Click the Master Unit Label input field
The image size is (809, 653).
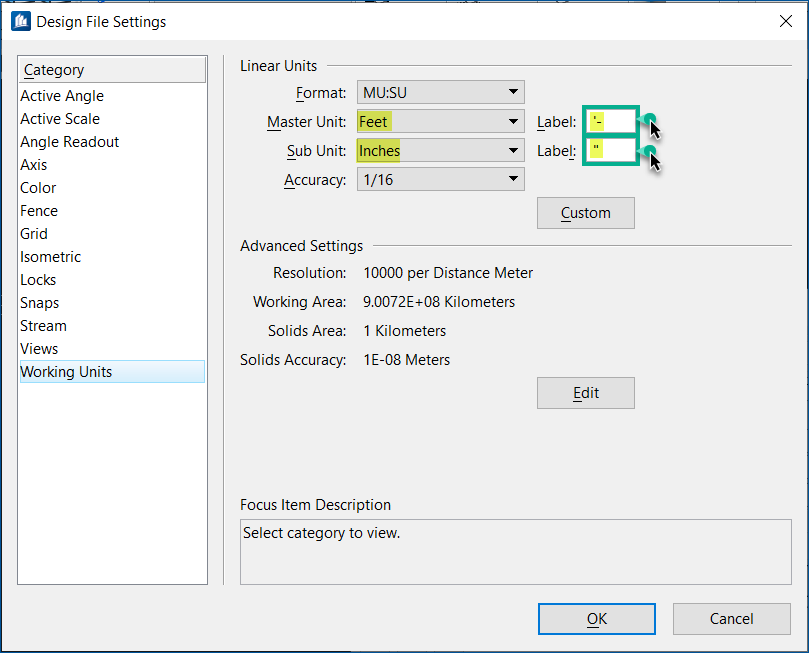pos(611,122)
